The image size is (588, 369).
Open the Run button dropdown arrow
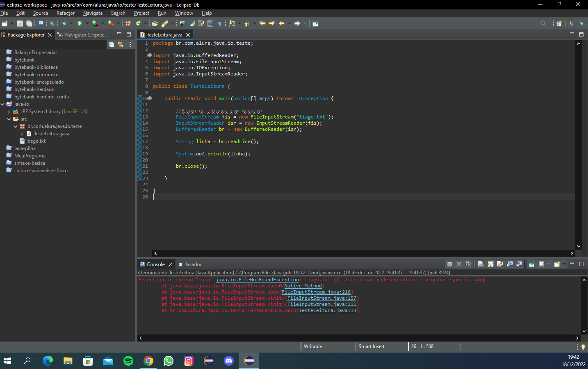(87, 23)
